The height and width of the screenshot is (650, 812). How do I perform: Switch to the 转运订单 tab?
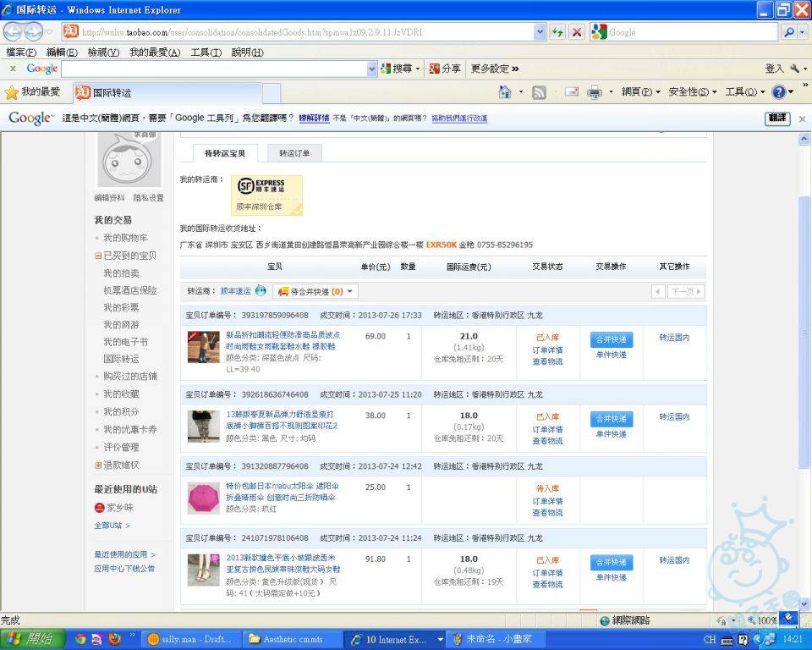(x=294, y=153)
